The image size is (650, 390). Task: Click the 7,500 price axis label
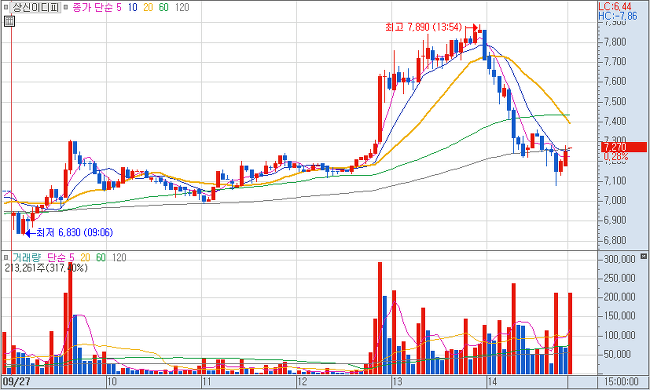[614, 102]
